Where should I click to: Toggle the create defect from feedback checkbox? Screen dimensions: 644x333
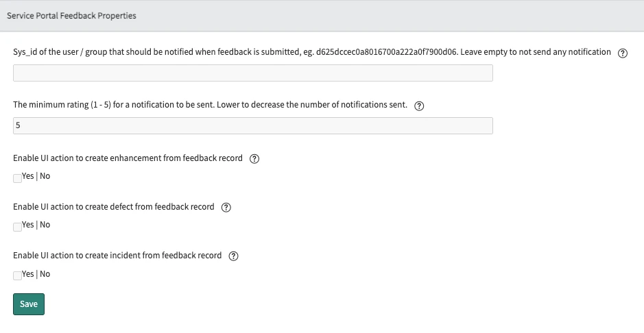click(17, 226)
